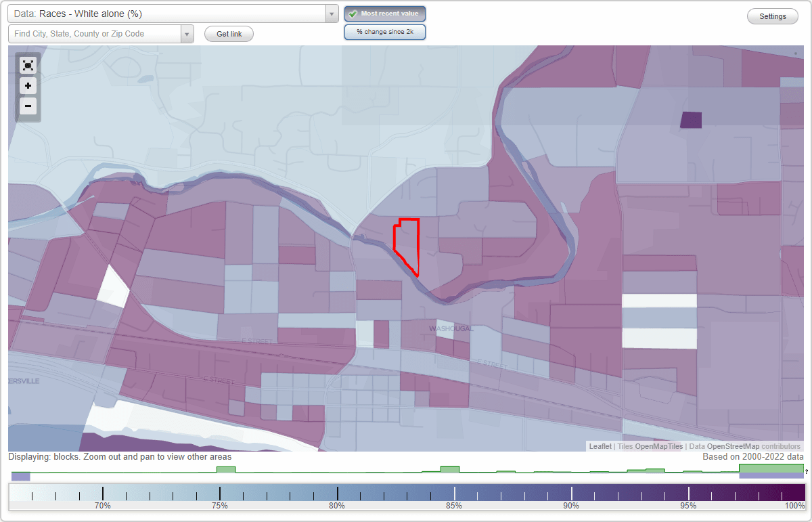The height and width of the screenshot is (522, 812).
Task: Click the left purple histogram range handle
Action: [21, 477]
